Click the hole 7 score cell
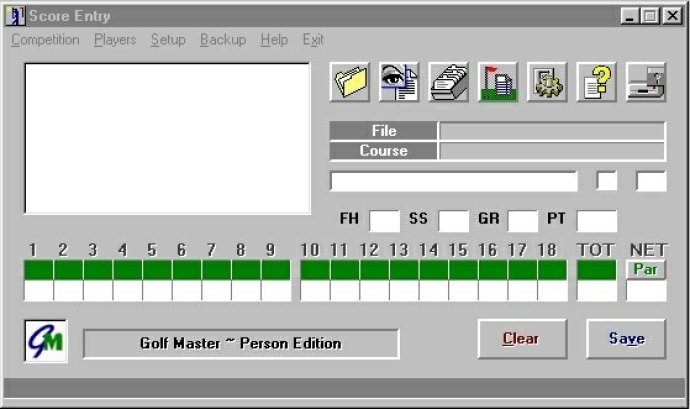 pyautogui.click(x=217, y=291)
